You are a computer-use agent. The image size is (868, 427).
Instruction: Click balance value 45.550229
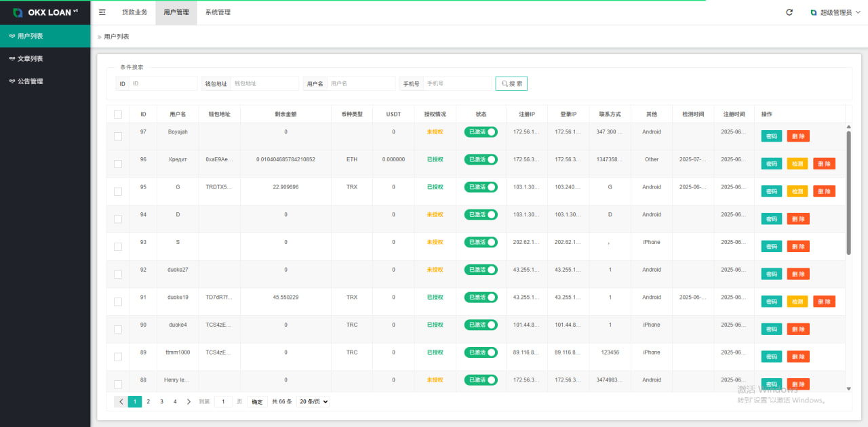click(285, 297)
